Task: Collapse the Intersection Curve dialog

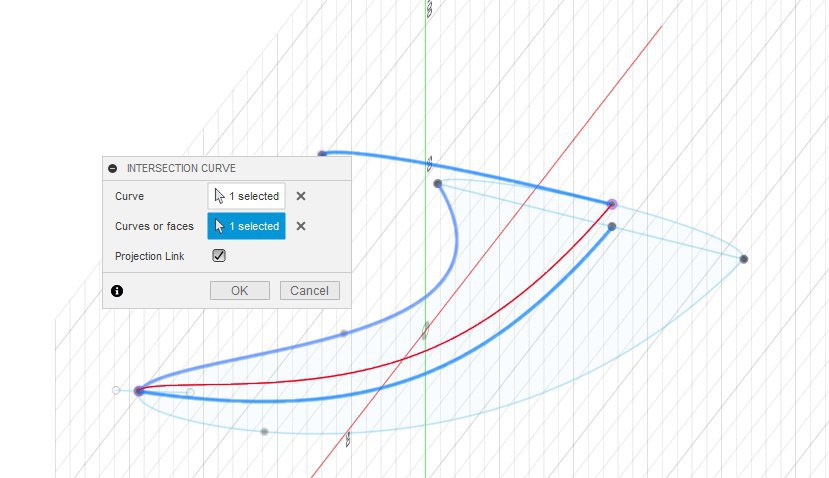Action: [112, 168]
